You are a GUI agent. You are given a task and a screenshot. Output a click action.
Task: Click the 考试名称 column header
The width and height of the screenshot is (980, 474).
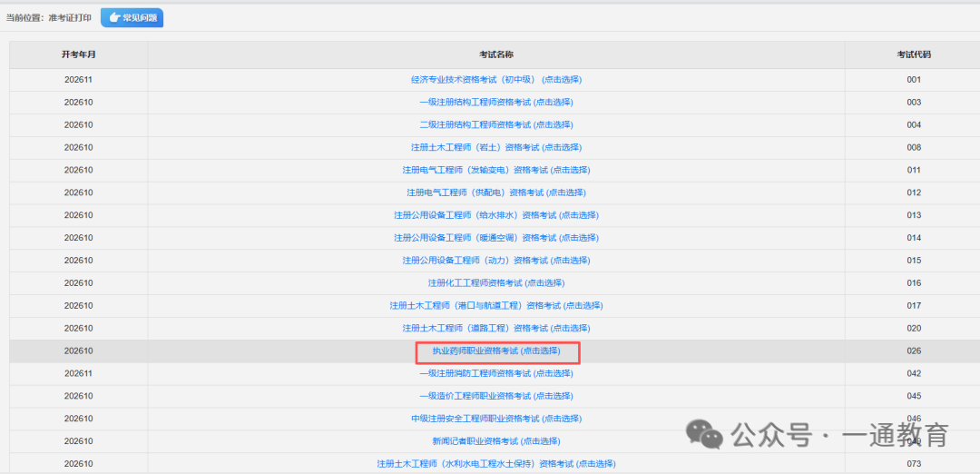tap(496, 54)
